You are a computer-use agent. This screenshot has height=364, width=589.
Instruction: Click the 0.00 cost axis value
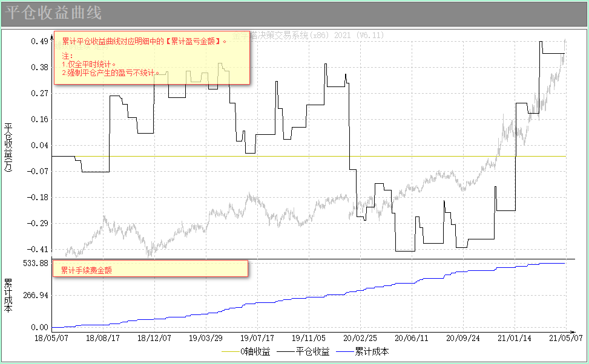pos(39,328)
